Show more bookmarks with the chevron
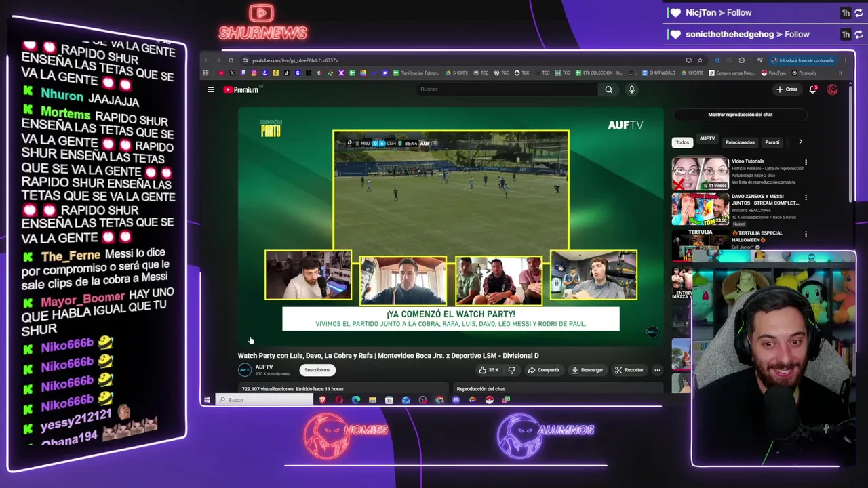The height and width of the screenshot is (488, 868). [841, 73]
